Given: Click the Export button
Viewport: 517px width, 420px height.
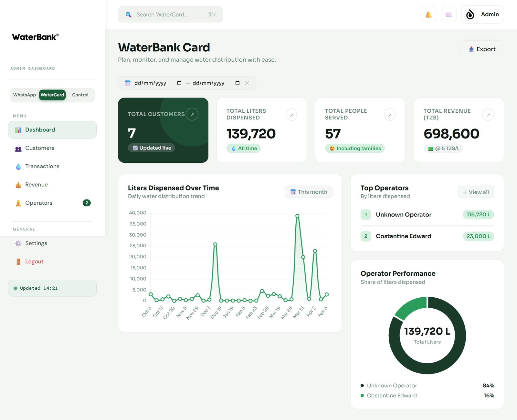Looking at the screenshot, I should pos(481,49).
